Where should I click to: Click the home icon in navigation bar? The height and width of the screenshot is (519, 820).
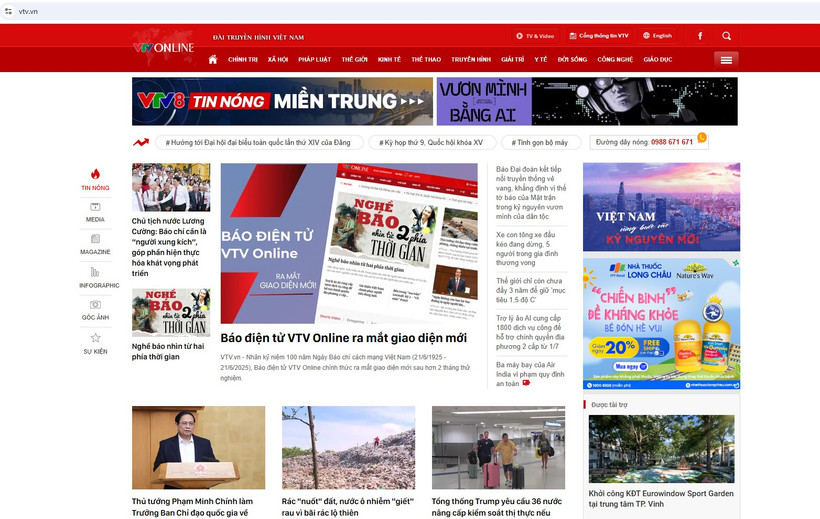click(x=213, y=59)
